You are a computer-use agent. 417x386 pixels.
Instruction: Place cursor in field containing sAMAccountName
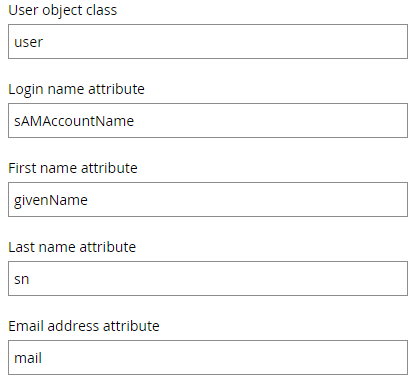[x=208, y=121]
